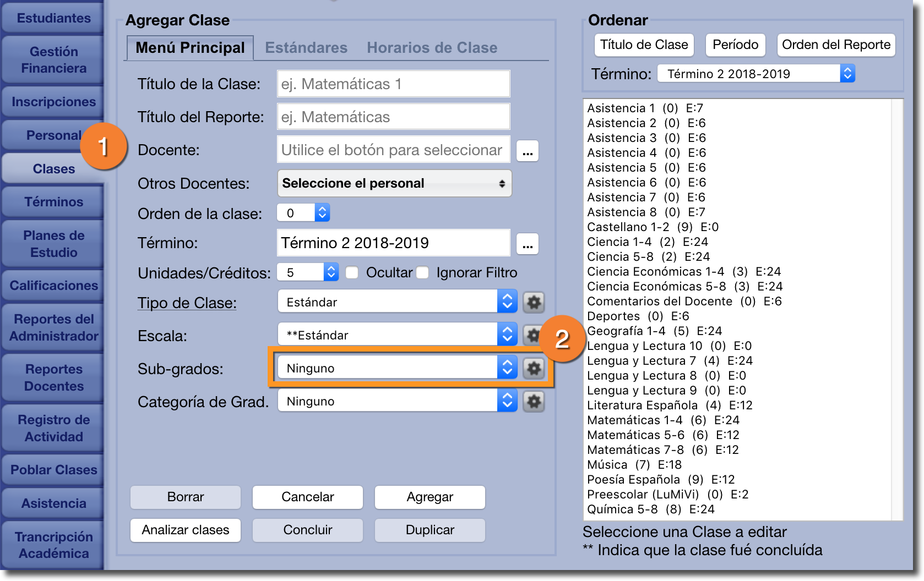Enable the Ocultar checkbox
Viewport: 924px width, 581px height.
(x=352, y=273)
